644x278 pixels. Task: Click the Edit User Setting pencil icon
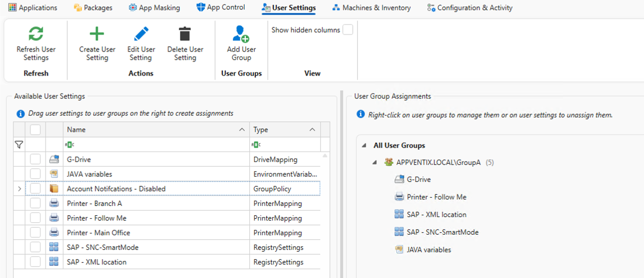(x=141, y=33)
